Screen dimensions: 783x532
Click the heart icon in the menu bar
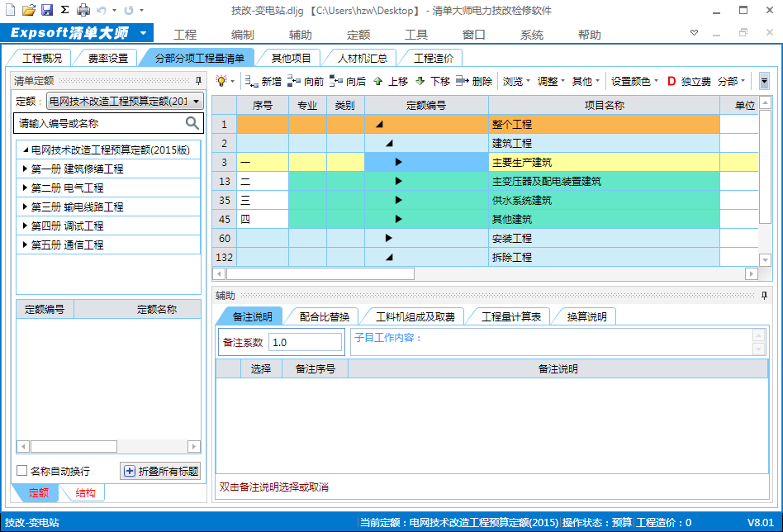[x=694, y=33]
